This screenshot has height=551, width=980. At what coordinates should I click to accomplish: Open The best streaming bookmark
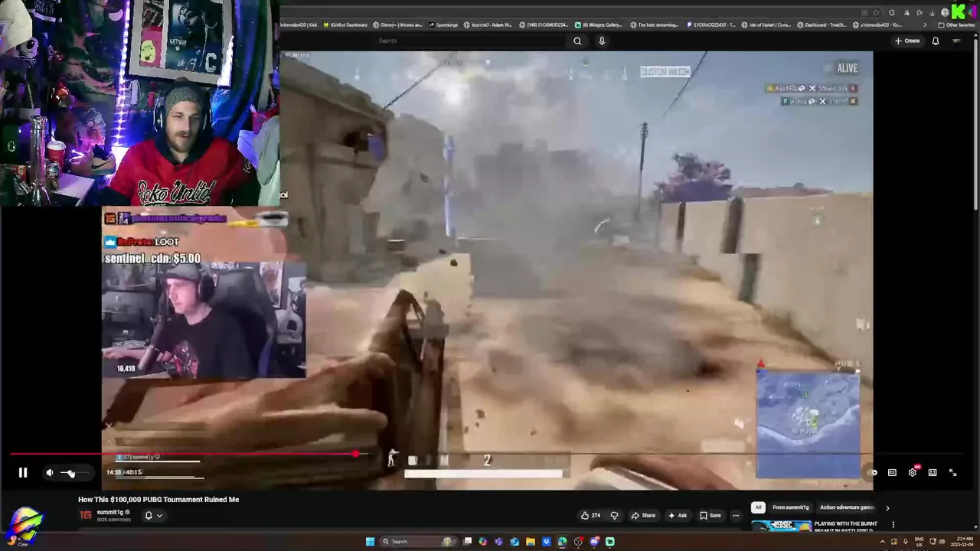[655, 24]
